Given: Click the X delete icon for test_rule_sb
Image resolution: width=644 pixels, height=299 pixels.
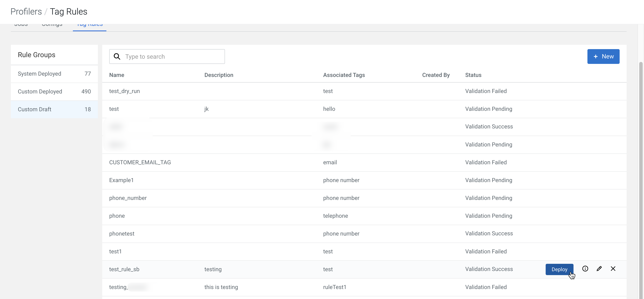Looking at the screenshot, I should click(613, 269).
